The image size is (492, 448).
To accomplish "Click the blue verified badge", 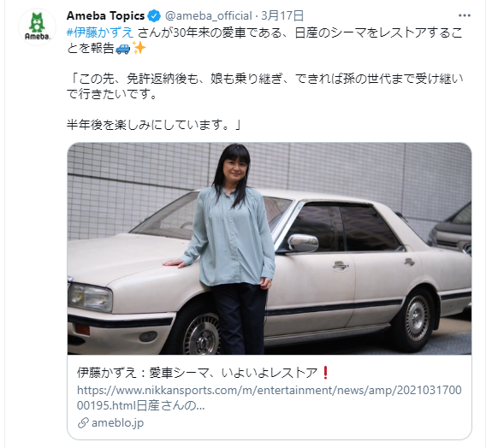I will click(154, 15).
